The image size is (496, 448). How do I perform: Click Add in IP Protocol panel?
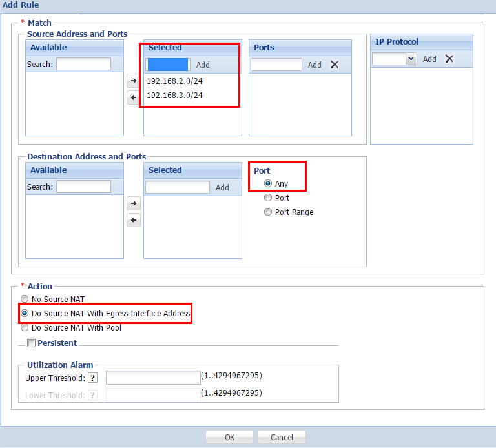(x=429, y=59)
